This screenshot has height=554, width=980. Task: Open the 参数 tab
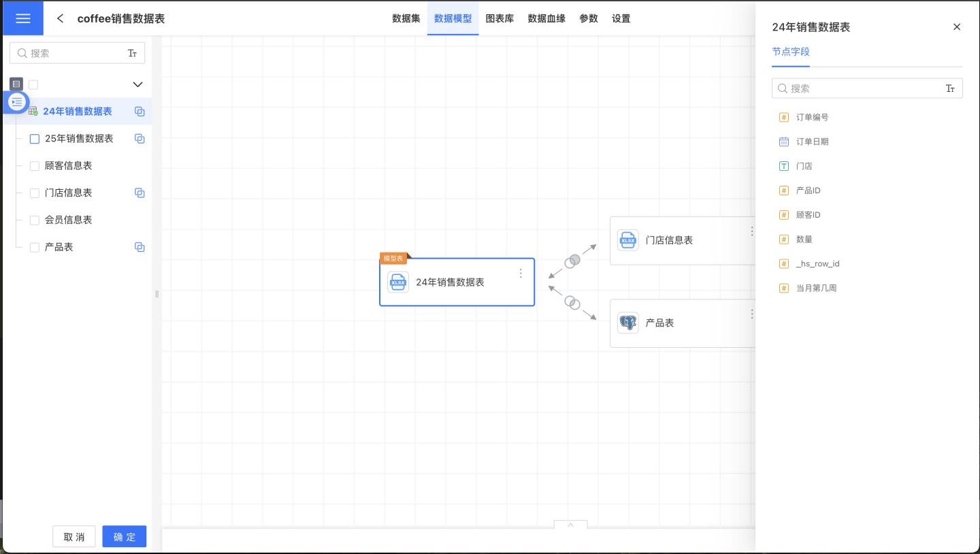point(589,18)
